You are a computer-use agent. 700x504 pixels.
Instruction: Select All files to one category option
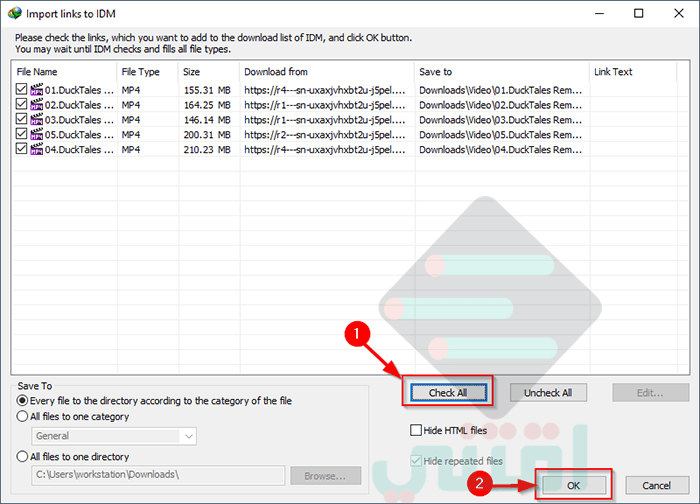[x=22, y=416]
